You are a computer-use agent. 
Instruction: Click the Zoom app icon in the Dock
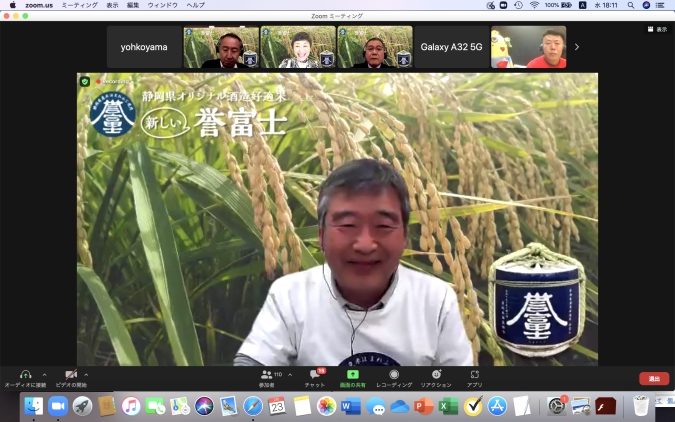tap(58, 406)
